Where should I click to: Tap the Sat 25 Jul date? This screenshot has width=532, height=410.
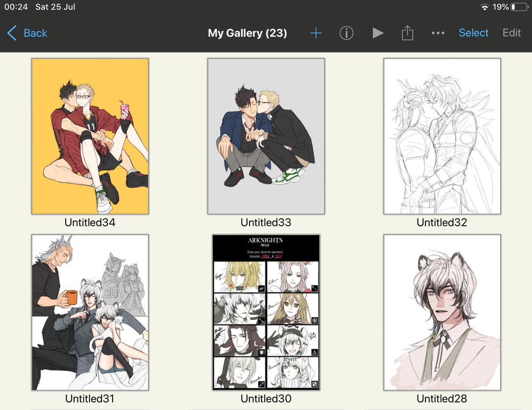55,7
